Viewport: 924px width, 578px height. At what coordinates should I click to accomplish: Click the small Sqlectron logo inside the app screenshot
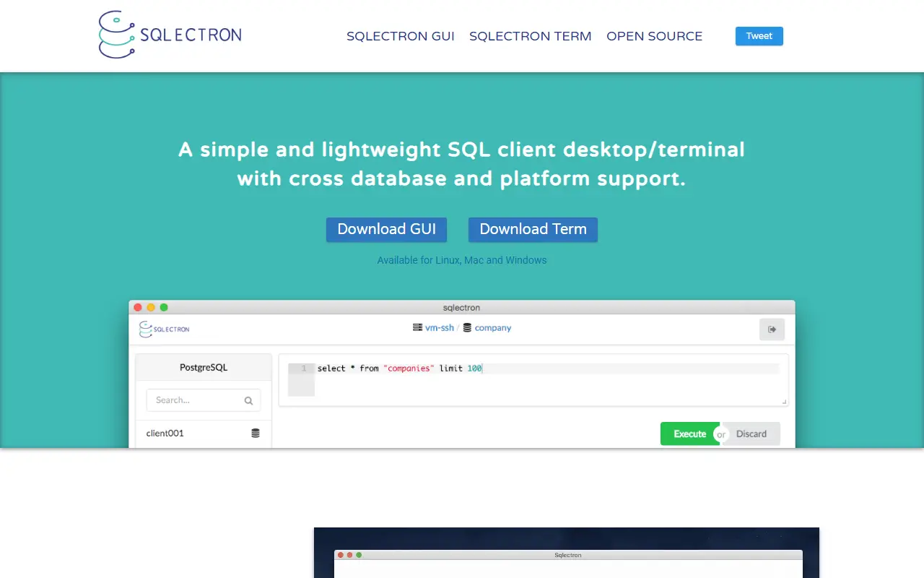click(165, 329)
